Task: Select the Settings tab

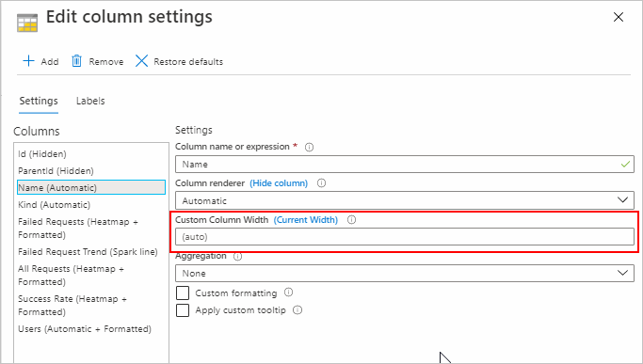Action: click(x=39, y=101)
